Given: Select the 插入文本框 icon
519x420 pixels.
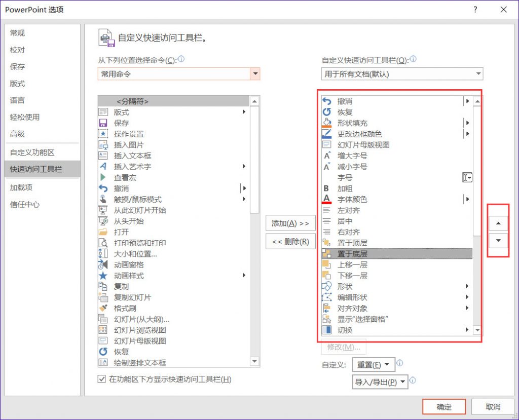Looking at the screenshot, I should [x=103, y=156].
